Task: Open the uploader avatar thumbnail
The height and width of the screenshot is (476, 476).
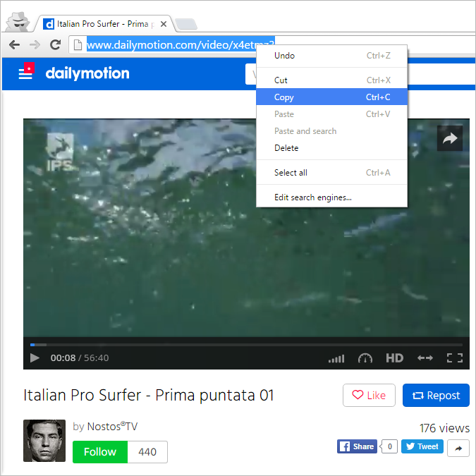Action: [44, 441]
